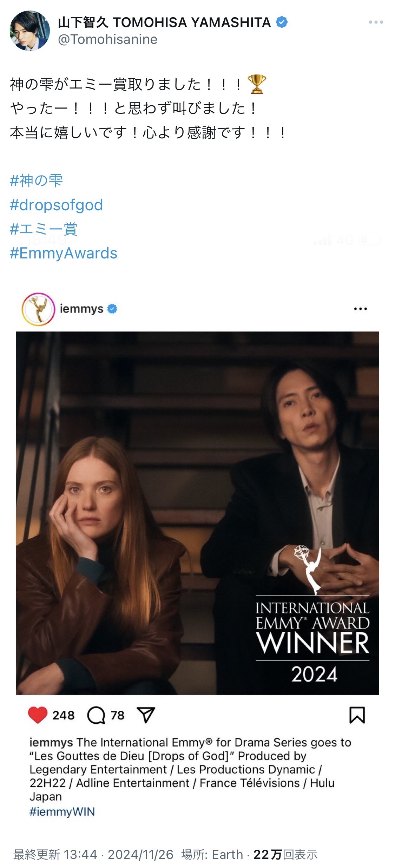The image size is (395, 868).
Task: Click the blue verified badge beside Yamashita's name
Action: (282, 22)
